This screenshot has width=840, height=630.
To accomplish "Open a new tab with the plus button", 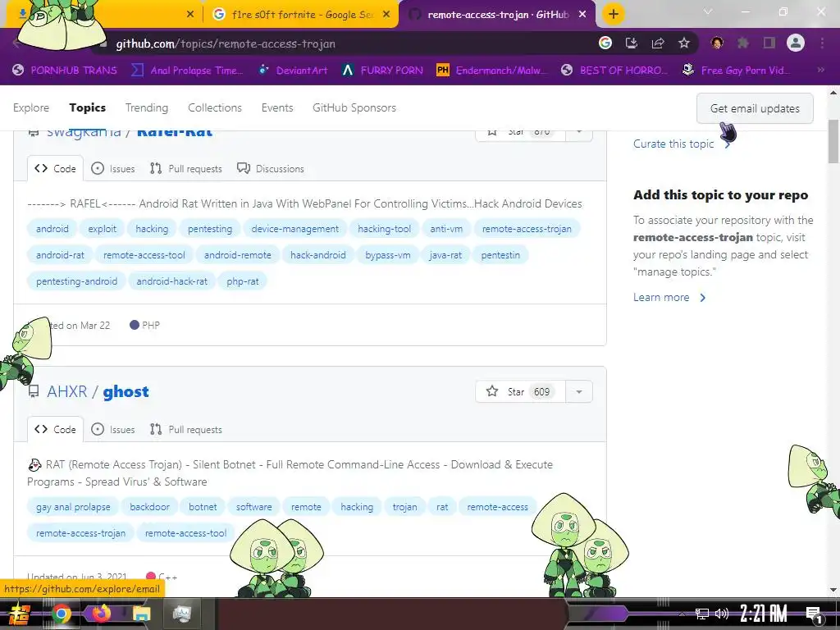I will 614,14.
